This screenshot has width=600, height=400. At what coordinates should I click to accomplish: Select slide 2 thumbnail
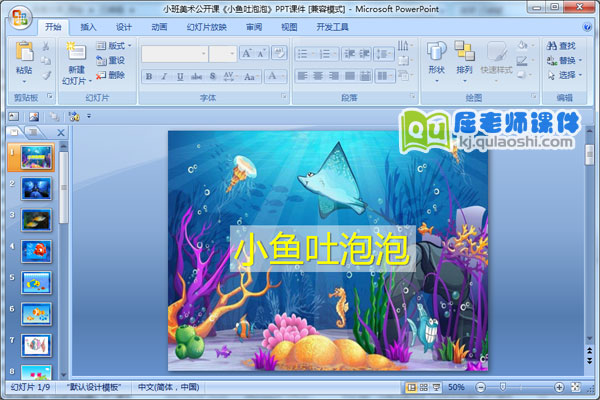pyautogui.click(x=36, y=189)
